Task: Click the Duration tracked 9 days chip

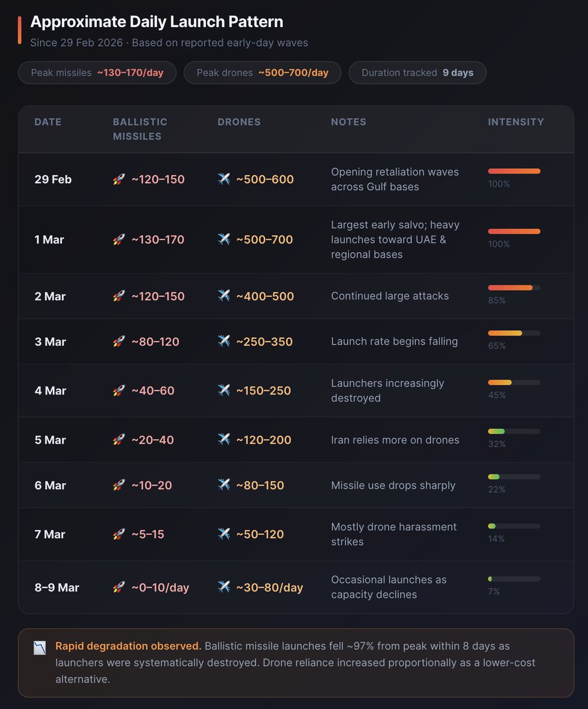Action: [x=417, y=73]
